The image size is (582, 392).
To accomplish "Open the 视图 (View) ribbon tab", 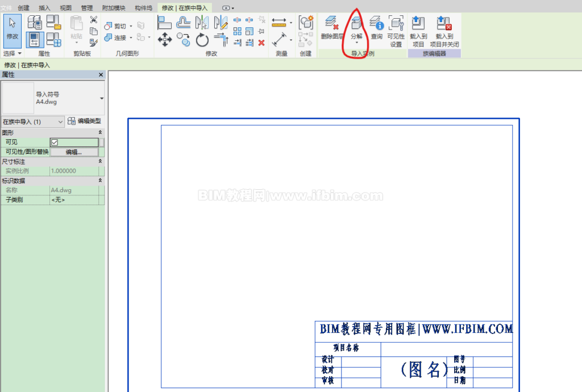I will click(65, 8).
